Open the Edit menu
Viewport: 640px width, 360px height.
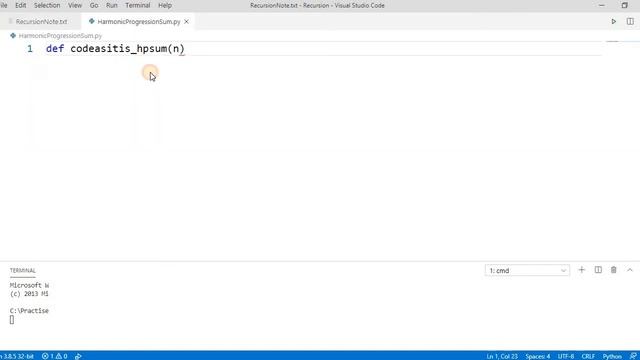(x=20, y=6)
